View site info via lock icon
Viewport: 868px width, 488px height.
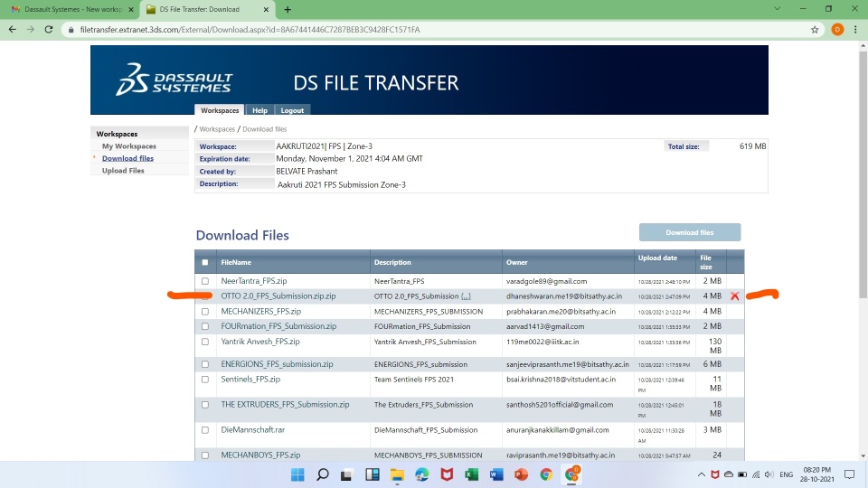pos(71,29)
